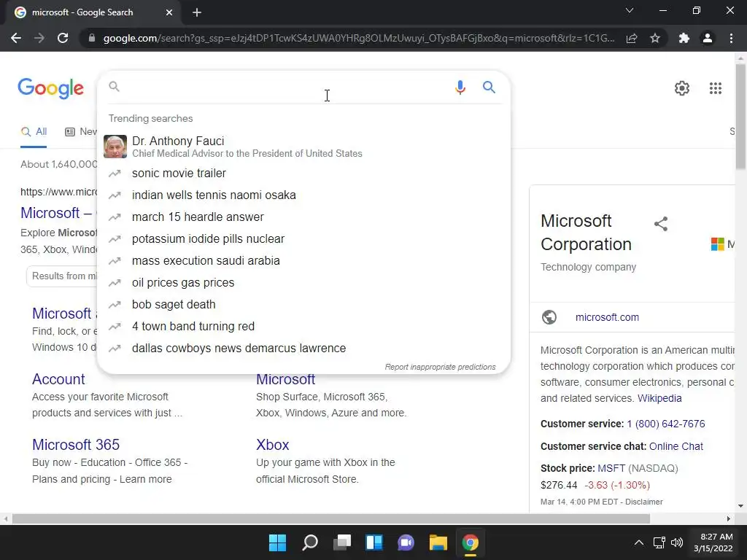Open the Account sitelink
Viewport: 747px width, 560px height.
58,379
